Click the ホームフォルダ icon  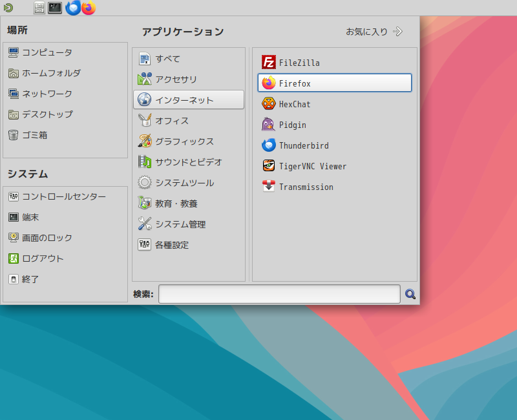(x=13, y=73)
